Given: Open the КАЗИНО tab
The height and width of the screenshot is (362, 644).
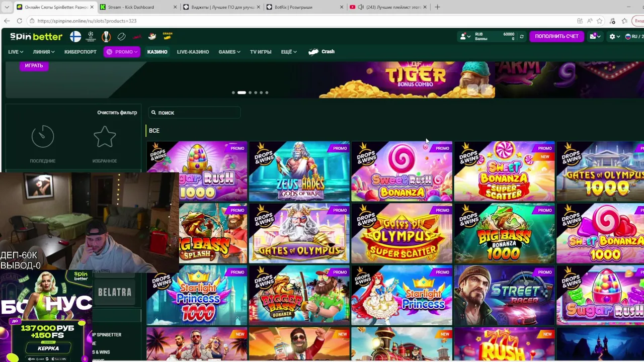Looking at the screenshot, I should 157,52.
